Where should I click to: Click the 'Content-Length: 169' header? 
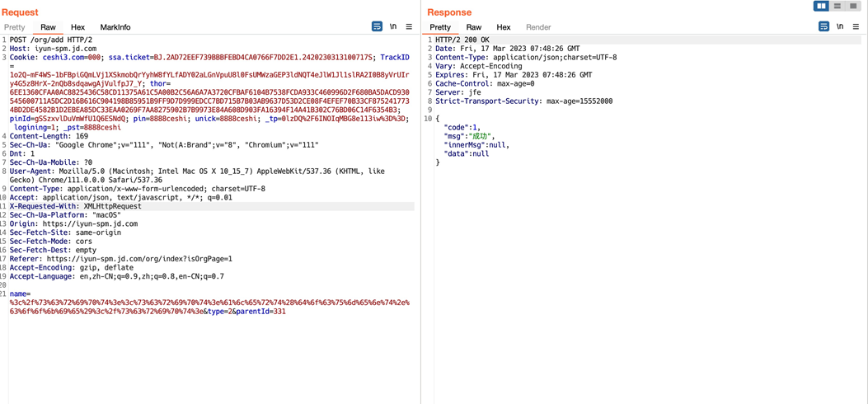(x=49, y=136)
